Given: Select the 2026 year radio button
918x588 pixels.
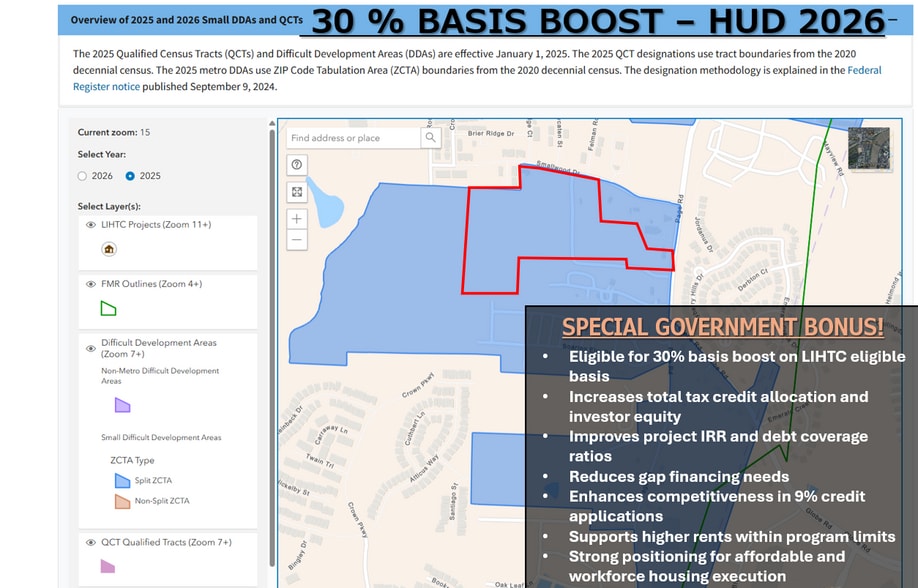Looking at the screenshot, I should 82,176.
